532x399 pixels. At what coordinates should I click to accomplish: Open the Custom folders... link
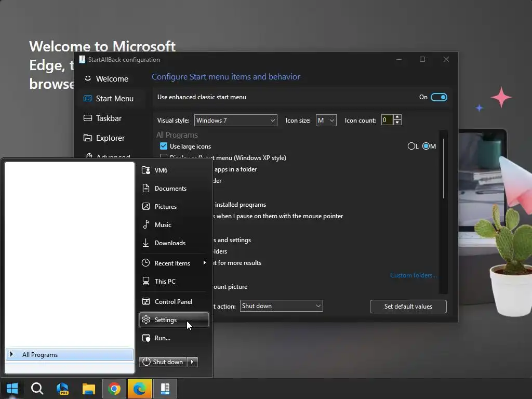[x=413, y=275]
